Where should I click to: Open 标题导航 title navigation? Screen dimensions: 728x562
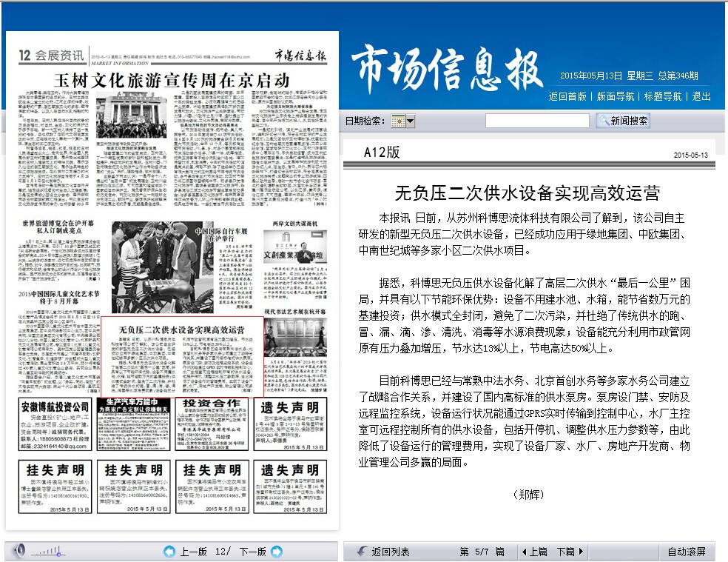663,96
